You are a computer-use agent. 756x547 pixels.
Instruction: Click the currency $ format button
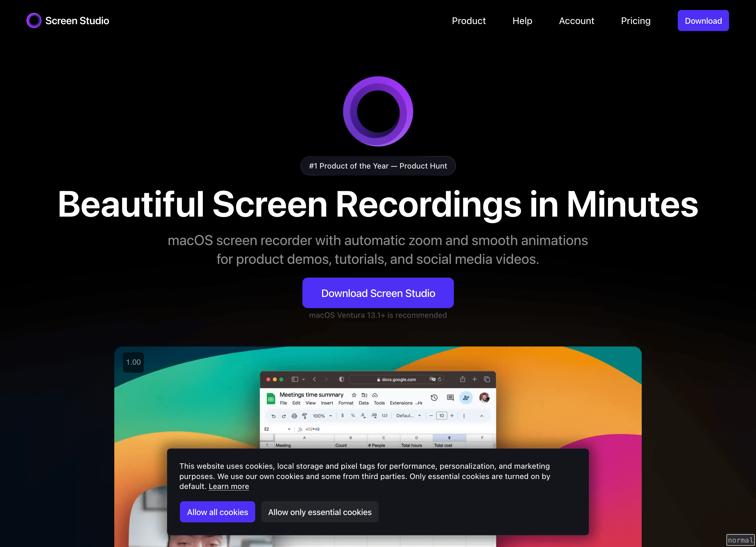click(342, 416)
